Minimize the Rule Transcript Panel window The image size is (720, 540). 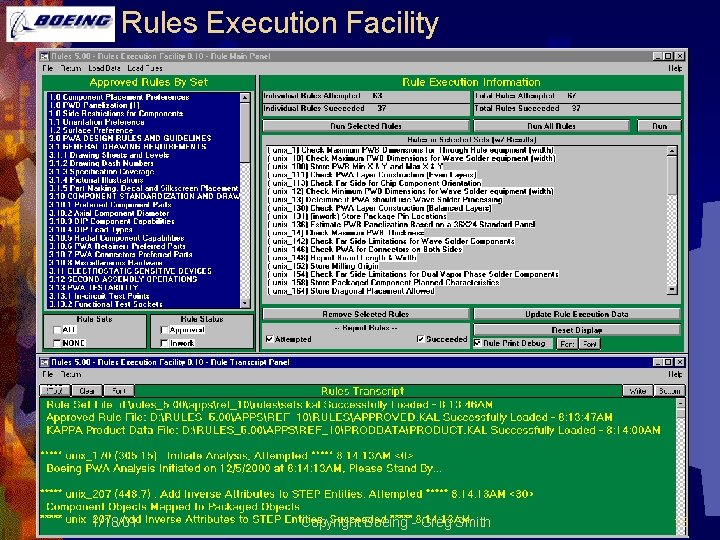(x=658, y=362)
